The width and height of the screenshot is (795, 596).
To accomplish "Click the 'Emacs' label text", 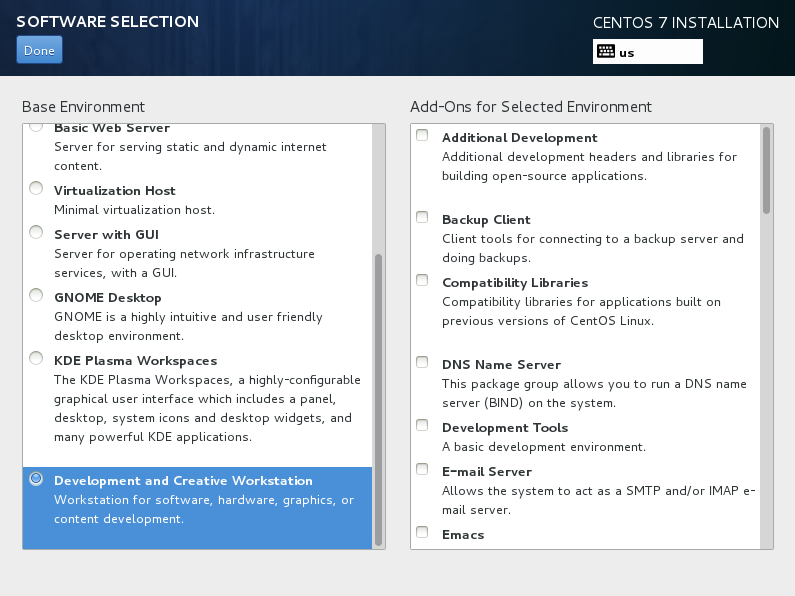I will pyautogui.click(x=463, y=535).
